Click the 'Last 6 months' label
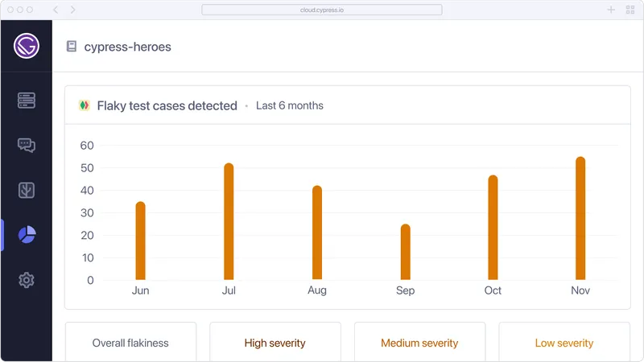The height and width of the screenshot is (362, 644). tap(290, 105)
